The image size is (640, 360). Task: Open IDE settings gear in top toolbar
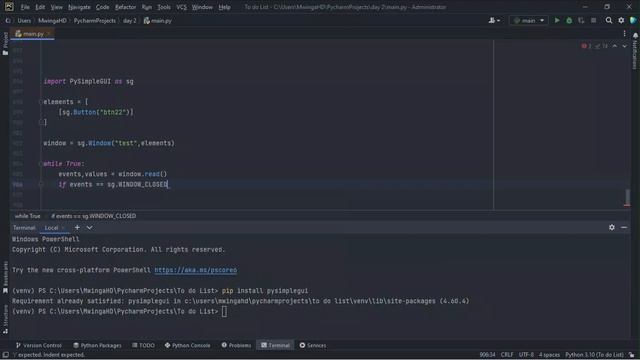pyautogui.click(x=621, y=20)
